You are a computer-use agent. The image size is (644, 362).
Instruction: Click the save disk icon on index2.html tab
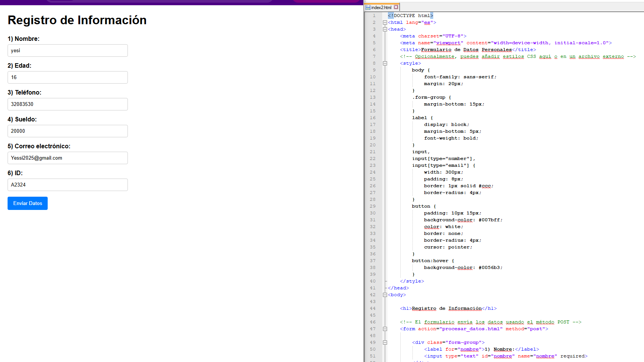368,8
